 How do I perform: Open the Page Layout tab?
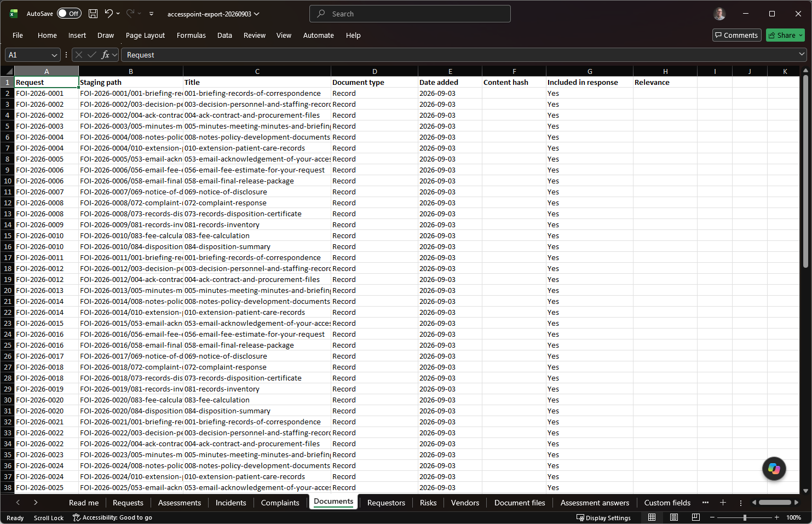pyautogui.click(x=145, y=35)
